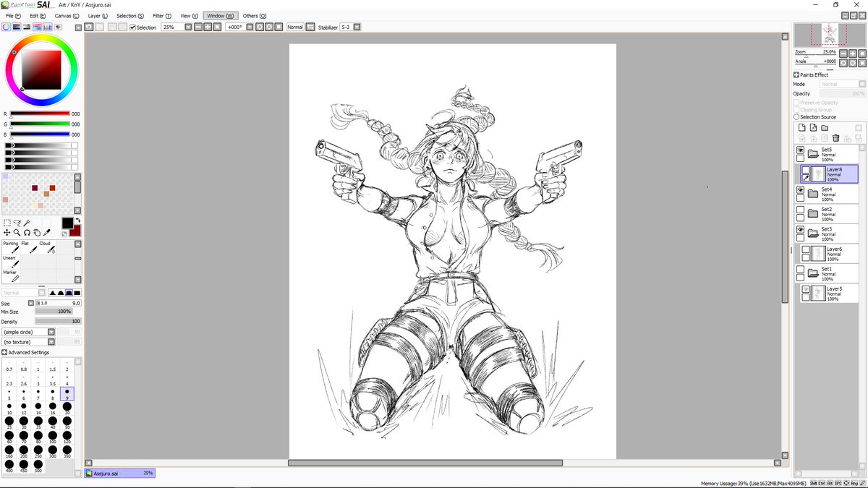
Task: Show the color wheel panel icon
Action: click(x=6, y=27)
